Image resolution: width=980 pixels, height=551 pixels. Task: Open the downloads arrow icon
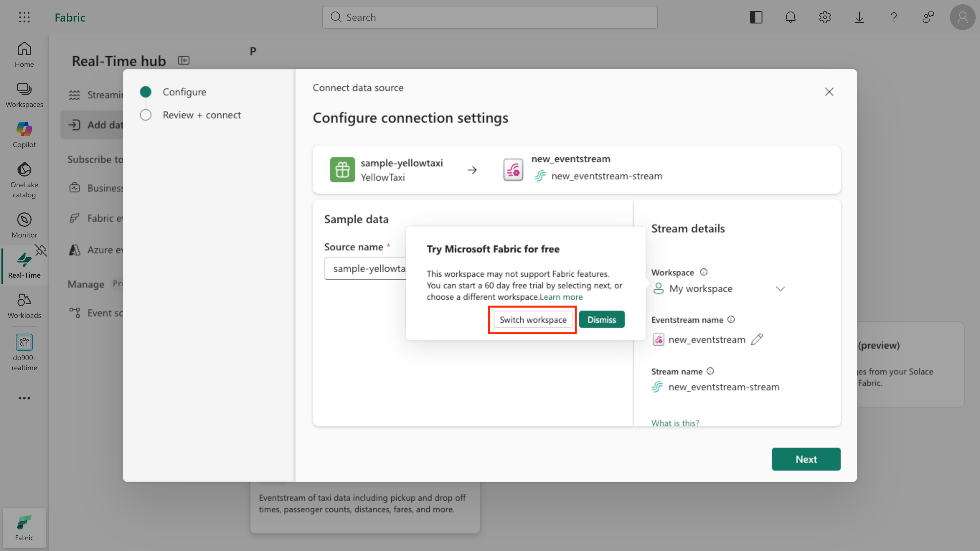(859, 17)
